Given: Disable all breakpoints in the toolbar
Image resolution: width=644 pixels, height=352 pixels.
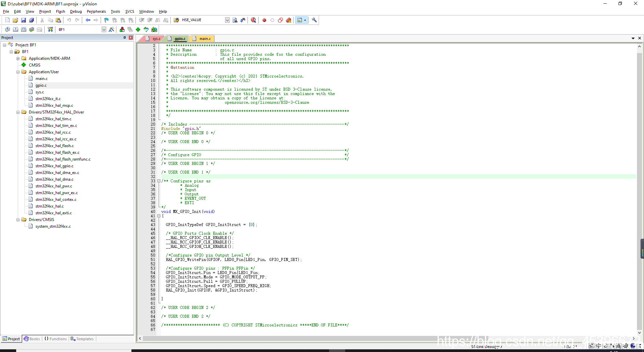Looking at the screenshot, I should click(x=280, y=20).
